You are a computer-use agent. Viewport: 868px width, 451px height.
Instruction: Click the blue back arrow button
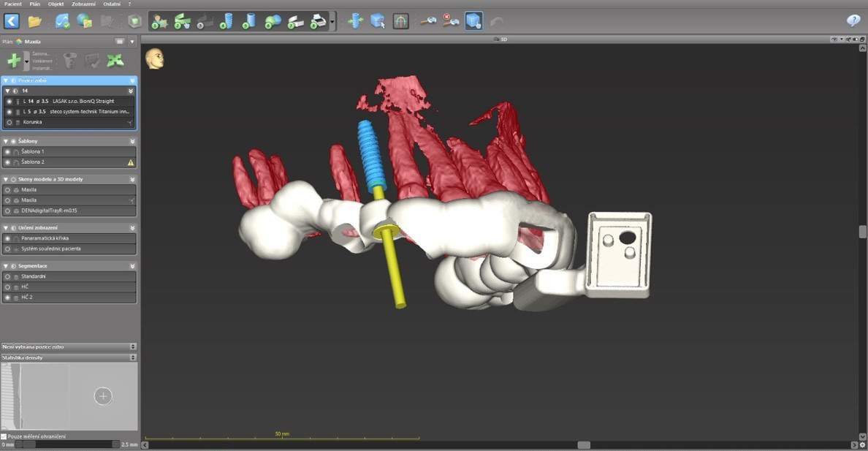click(x=12, y=21)
